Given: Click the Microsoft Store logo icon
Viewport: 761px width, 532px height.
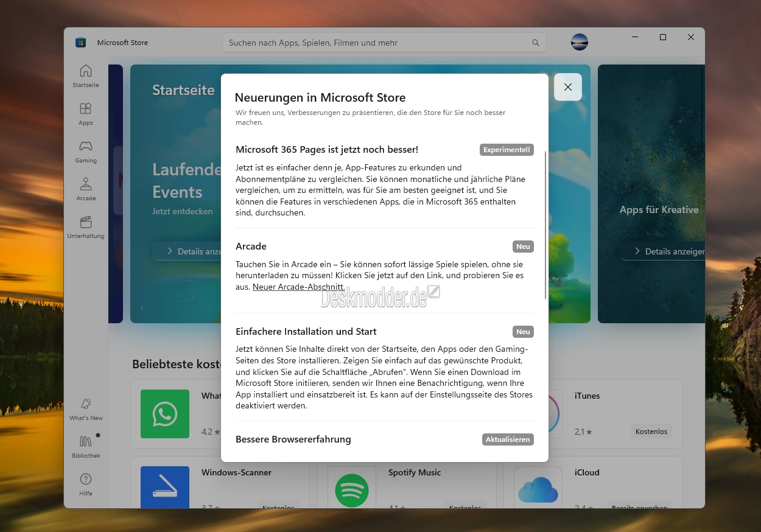Looking at the screenshot, I should 80,43.
